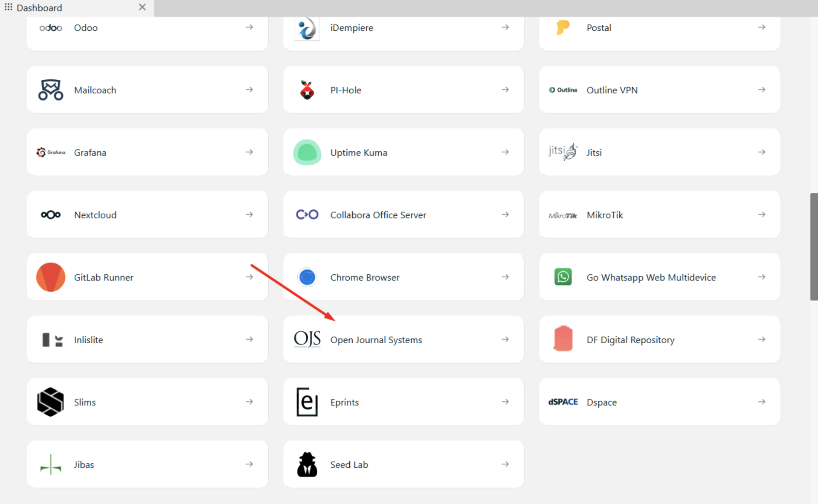This screenshot has height=504, width=818.
Task: Click the arrow on the iDempiere card
Action: point(505,27)
